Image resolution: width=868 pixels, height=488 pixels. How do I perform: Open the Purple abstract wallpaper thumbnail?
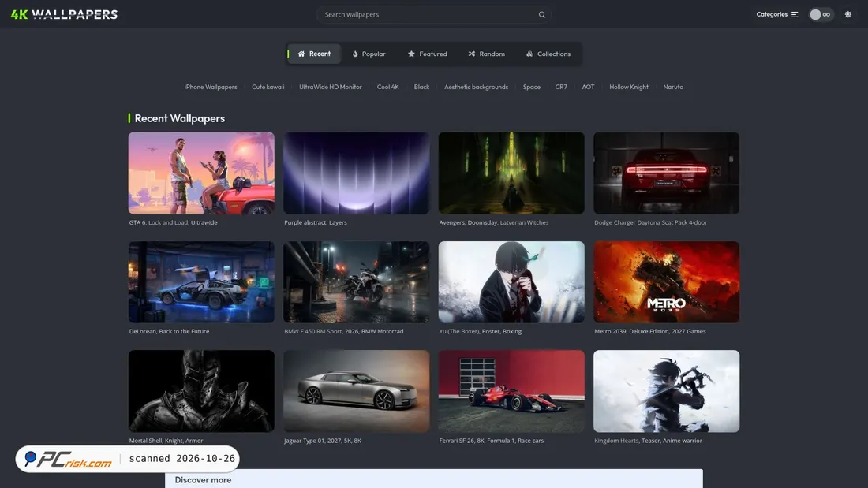click(x=357, y=173)
